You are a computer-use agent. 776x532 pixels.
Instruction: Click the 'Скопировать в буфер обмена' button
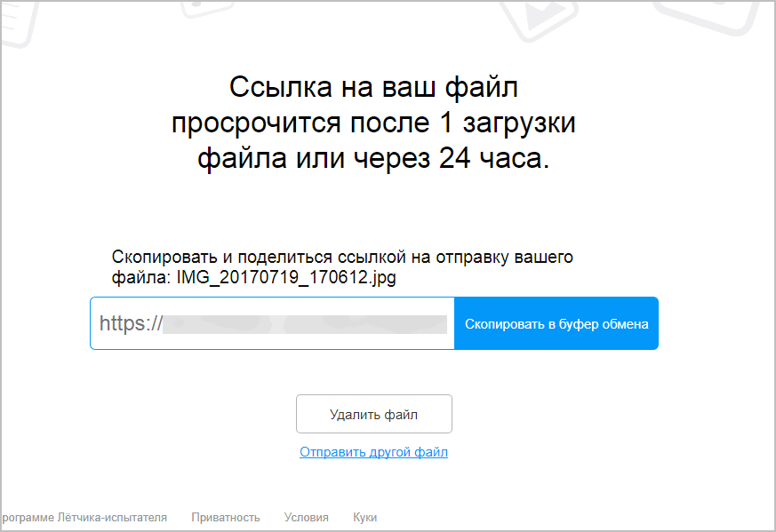point(556,323)
